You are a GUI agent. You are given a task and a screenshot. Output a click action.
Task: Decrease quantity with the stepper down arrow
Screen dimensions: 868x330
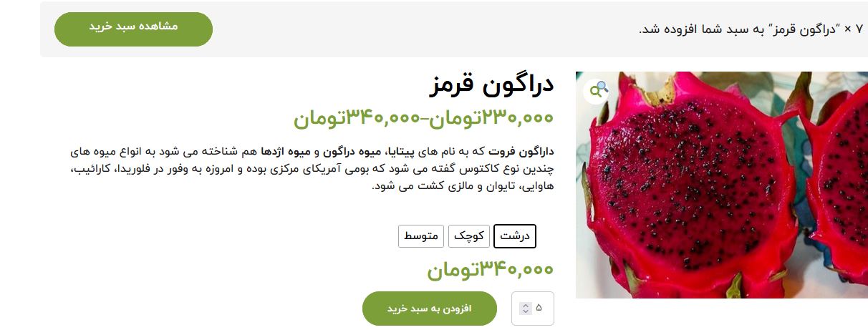coord(526,311)
